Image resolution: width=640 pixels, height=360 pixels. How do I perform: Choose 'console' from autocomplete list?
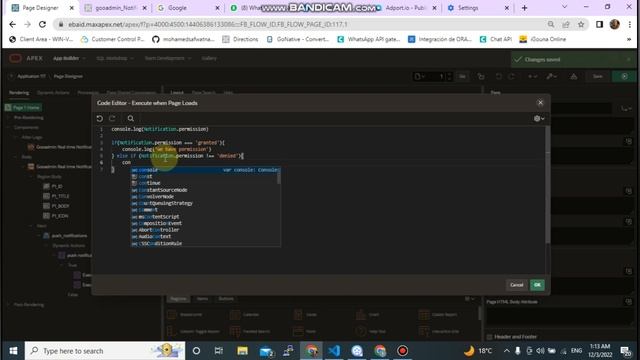(x=205, y=170)
